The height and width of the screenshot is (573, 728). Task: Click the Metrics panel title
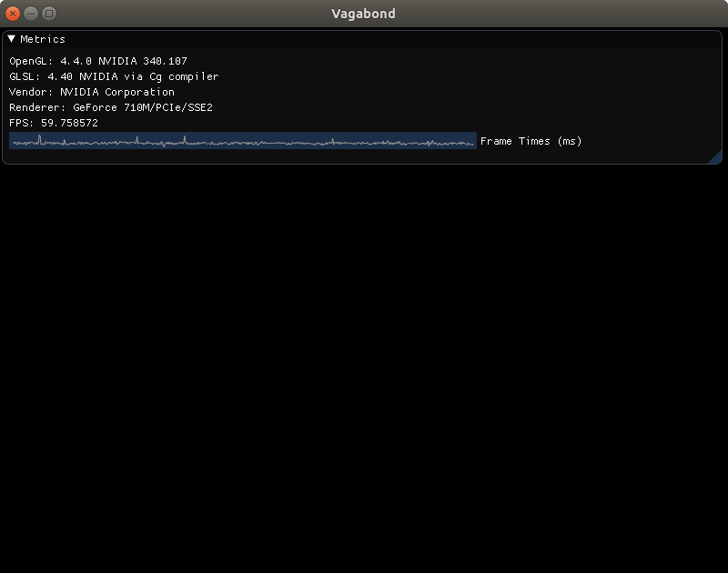43,39
